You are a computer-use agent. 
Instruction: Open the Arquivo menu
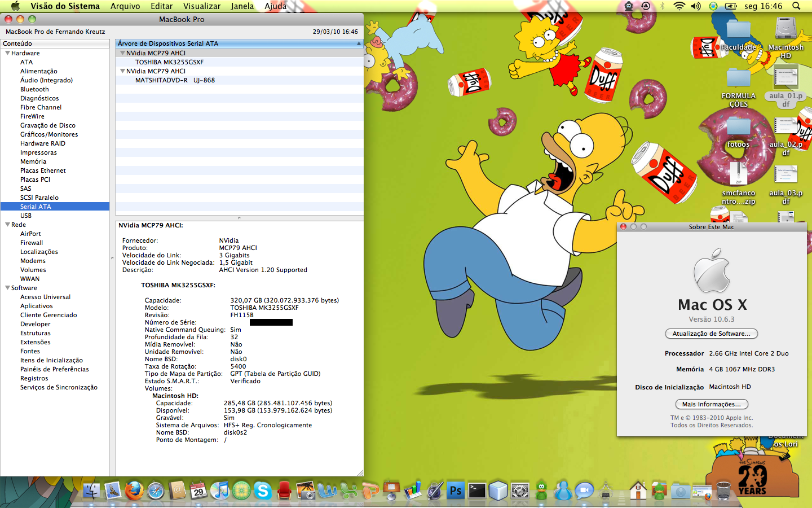(x=125, y=6)
